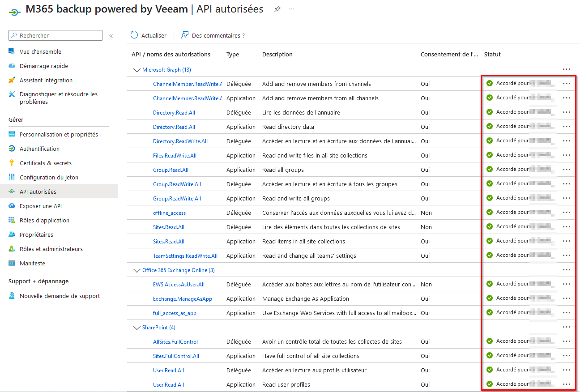Click the Authentification icon

(x=12, y=149)
